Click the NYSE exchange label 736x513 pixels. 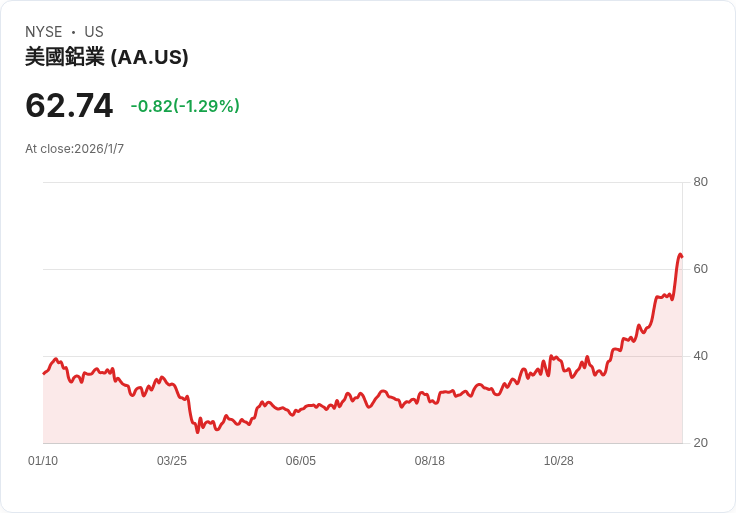tap(43, 32)
